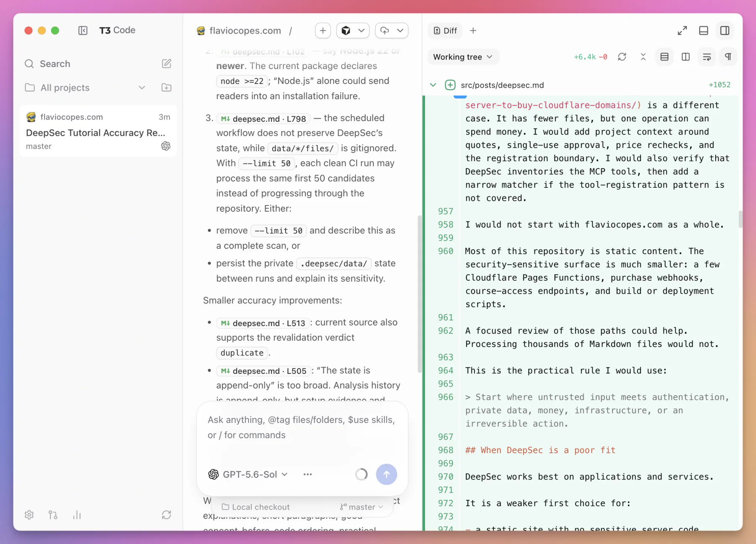The width and height of the screenshot is (756, 544).
Task: Collapse all diff files icon
Action: (643, 57)
